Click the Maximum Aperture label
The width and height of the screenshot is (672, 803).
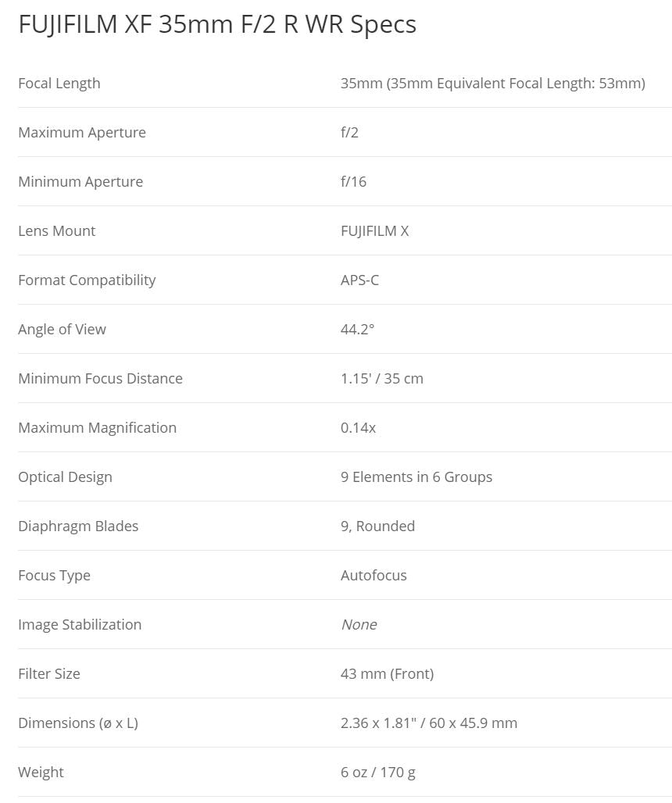point(82,133)
